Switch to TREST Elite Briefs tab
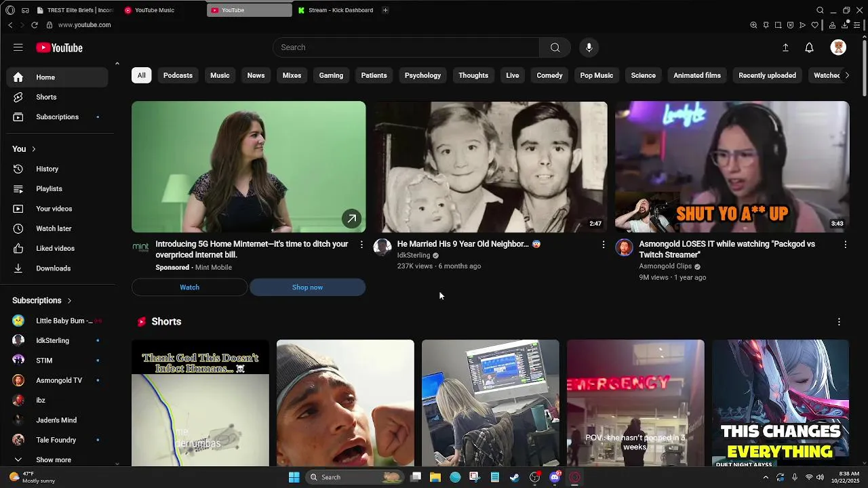The image size is (868, 488). (76, 10)
